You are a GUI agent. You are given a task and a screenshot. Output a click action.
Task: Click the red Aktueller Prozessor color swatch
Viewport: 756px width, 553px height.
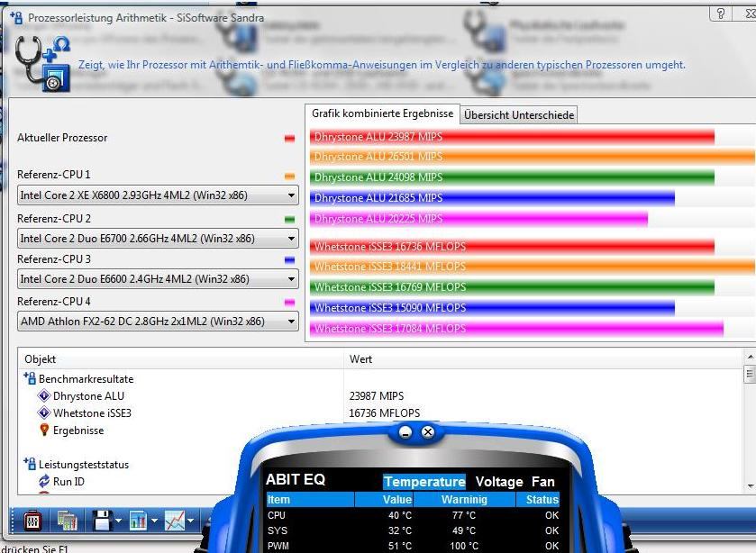pyautogui.click(x=289, y=139)
